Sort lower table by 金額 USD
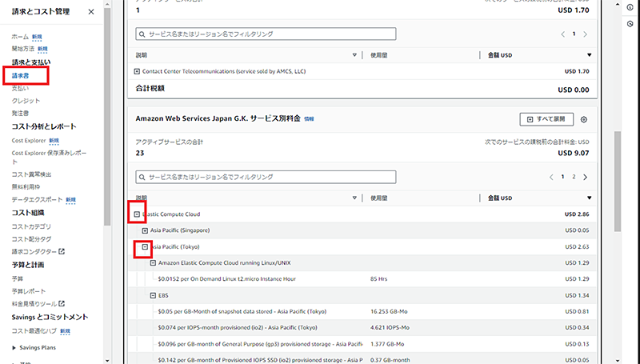This screenshot has height=364, width=640. click(589, 198)
